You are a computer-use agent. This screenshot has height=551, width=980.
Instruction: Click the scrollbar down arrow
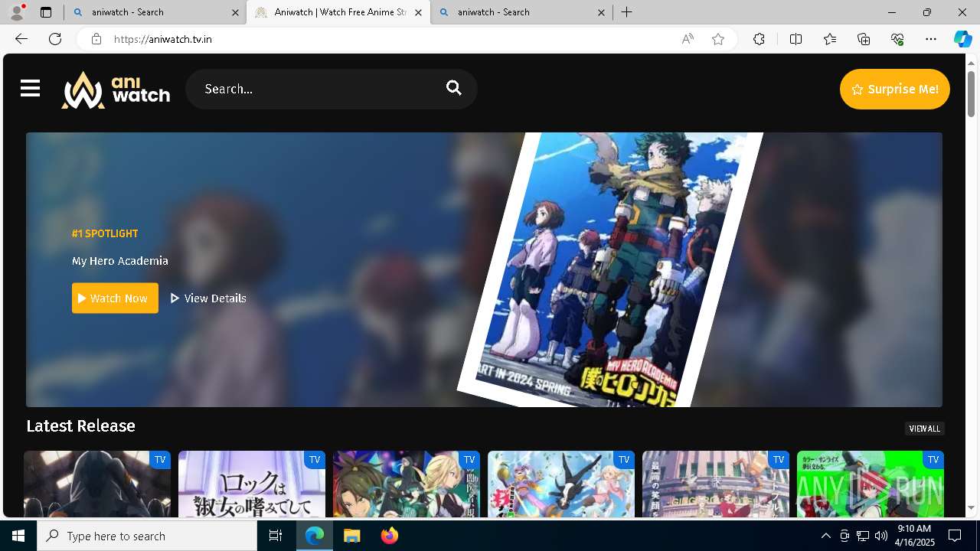pyautogui.click(x=971, y=507)
